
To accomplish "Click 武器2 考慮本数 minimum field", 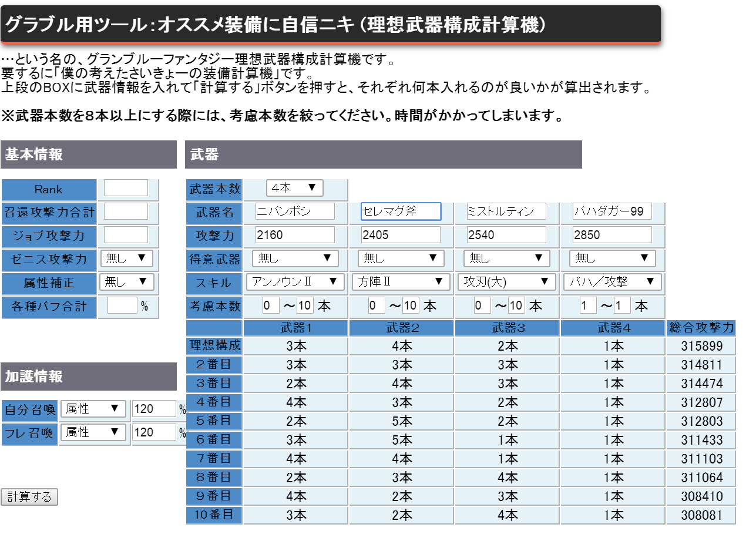I will (x=377, y=305).
